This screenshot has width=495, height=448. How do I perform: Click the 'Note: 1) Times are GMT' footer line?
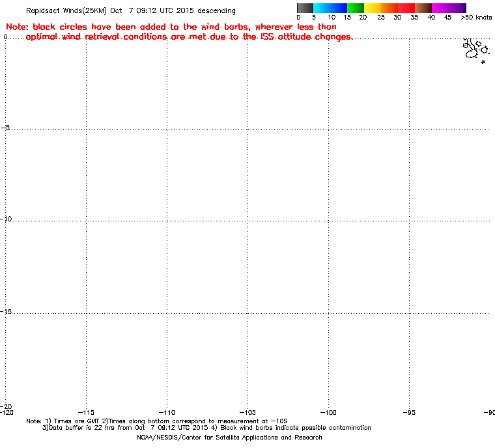[156, 421]
